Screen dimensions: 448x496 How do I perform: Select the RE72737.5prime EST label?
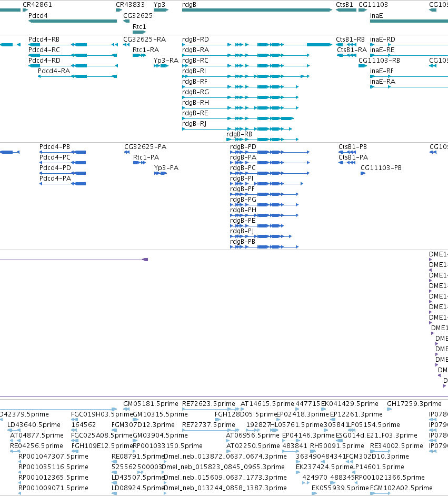click(208, 425)
